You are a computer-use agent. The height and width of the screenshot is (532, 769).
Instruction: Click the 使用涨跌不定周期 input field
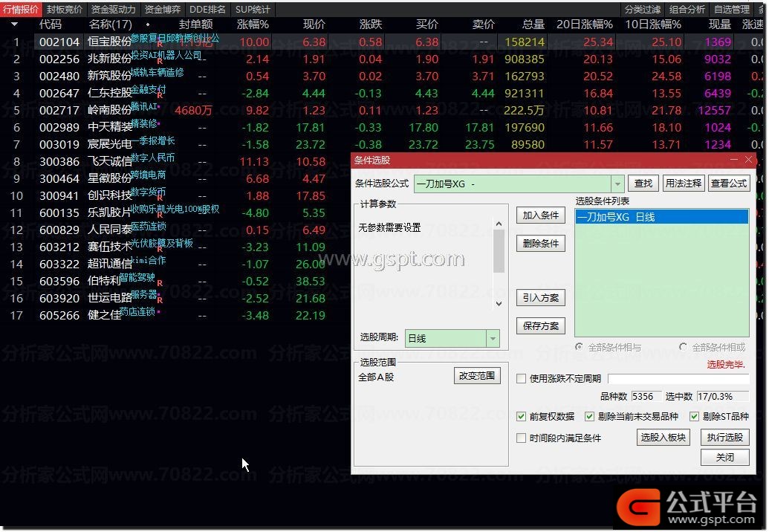click(x=678, y=378)
